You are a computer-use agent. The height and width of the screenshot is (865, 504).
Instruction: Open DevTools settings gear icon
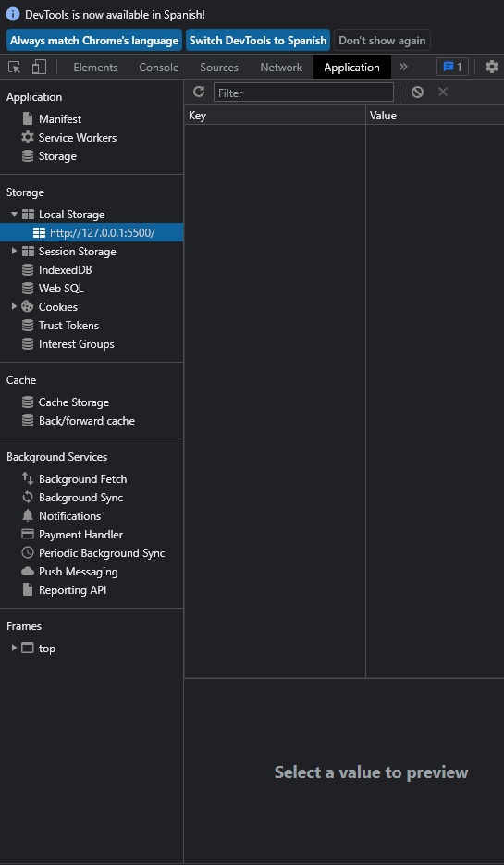(x=491, y=67)
